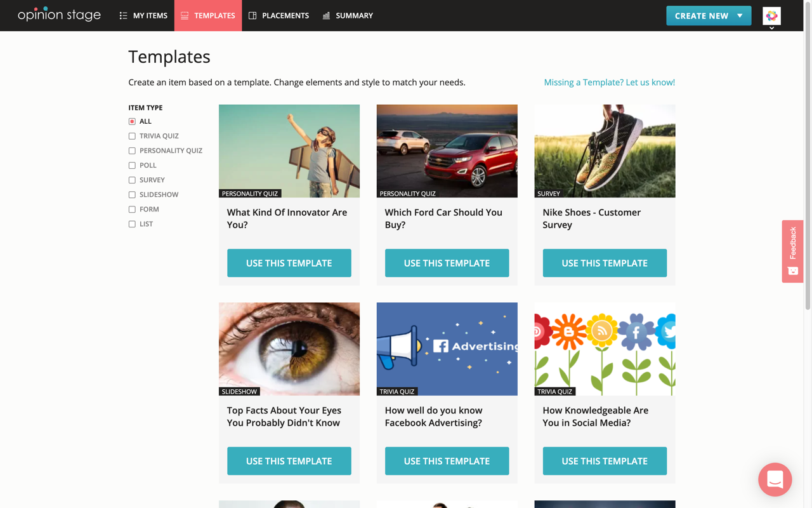The width and height of the screenshot is (812, 508).
Task: Open the My Items tab
Action: coord(143,15)
